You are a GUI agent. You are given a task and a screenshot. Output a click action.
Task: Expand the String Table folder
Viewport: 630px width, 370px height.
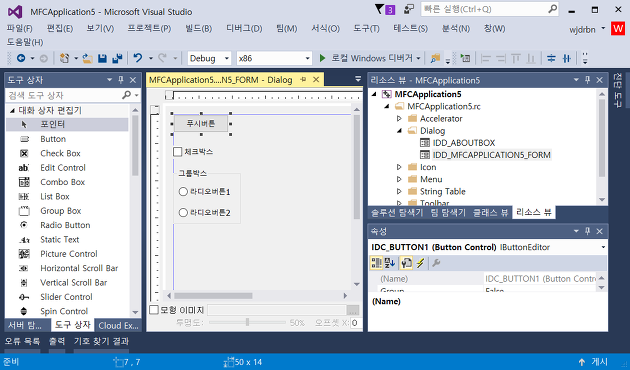click(399, 191)
